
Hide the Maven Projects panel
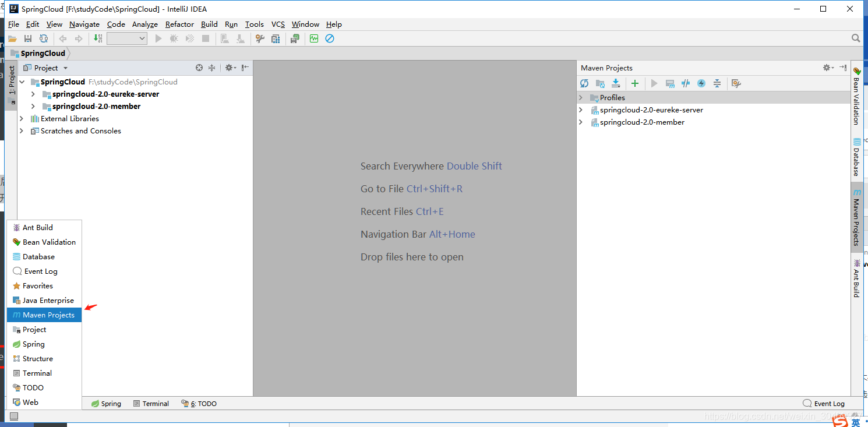tap(843, 68)
